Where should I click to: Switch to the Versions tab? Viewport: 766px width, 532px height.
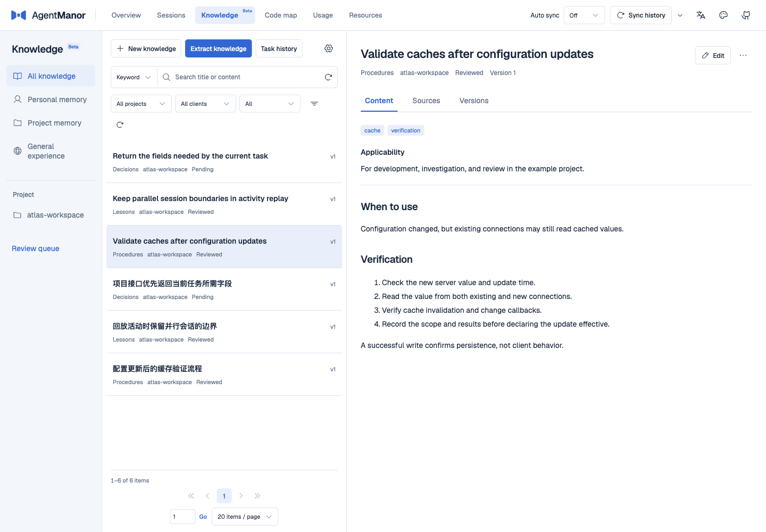point(474,101)
